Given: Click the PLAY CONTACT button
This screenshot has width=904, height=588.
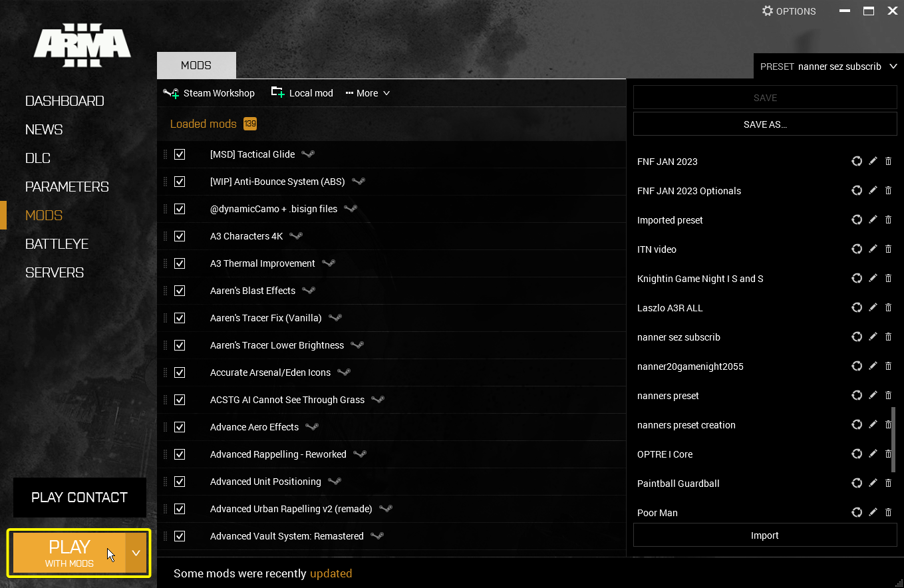Looking at the screenshot, I should [80, 498].
